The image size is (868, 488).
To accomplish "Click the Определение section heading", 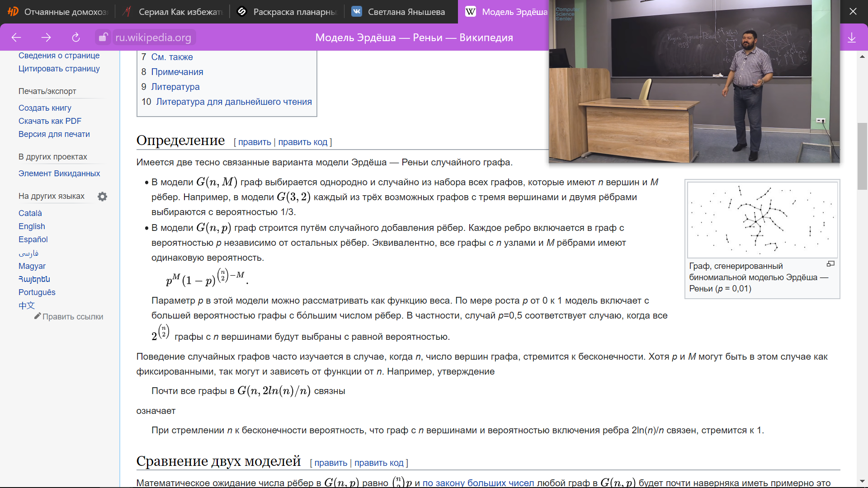I will (x=180, y=141).
